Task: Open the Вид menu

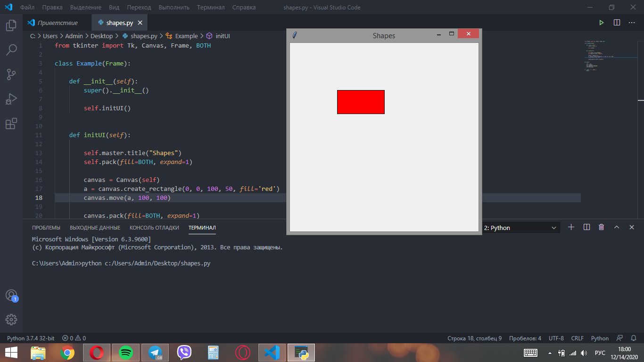Action: point(114,8)
